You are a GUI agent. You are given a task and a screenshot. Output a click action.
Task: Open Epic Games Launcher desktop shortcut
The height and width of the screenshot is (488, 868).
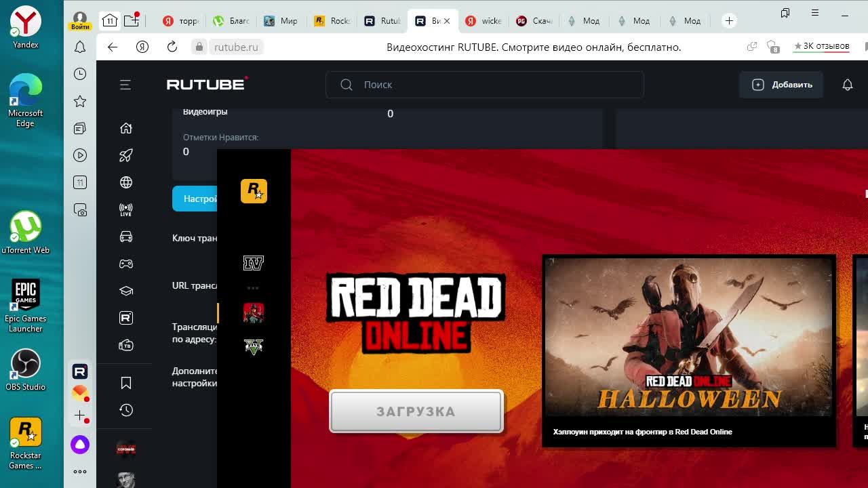(x=26, y=305)
